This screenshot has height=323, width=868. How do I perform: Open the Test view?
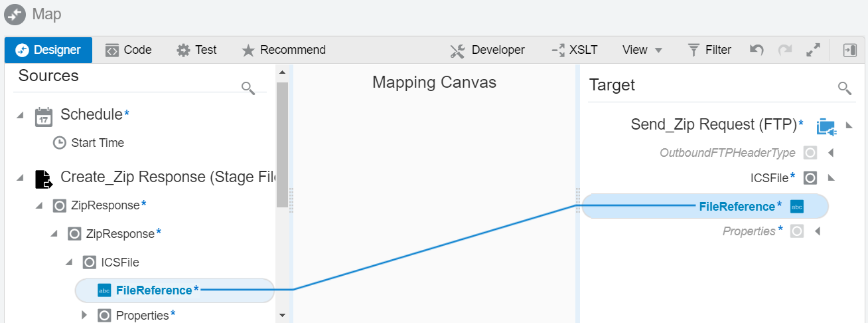coord(197,50)
